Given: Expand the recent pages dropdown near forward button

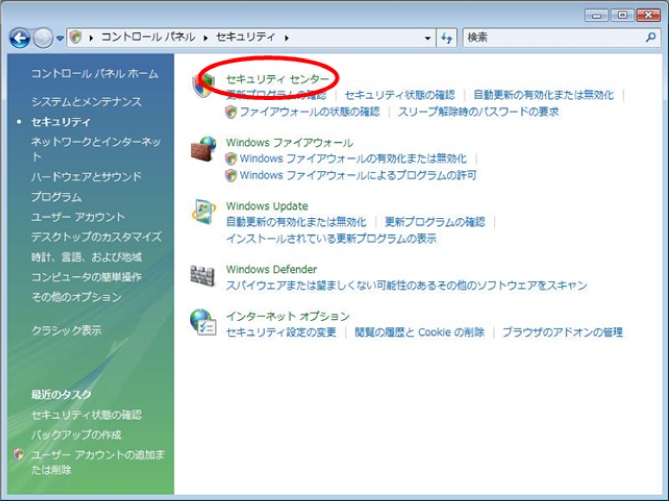Looking at the screenshot, I should (60, 38).
